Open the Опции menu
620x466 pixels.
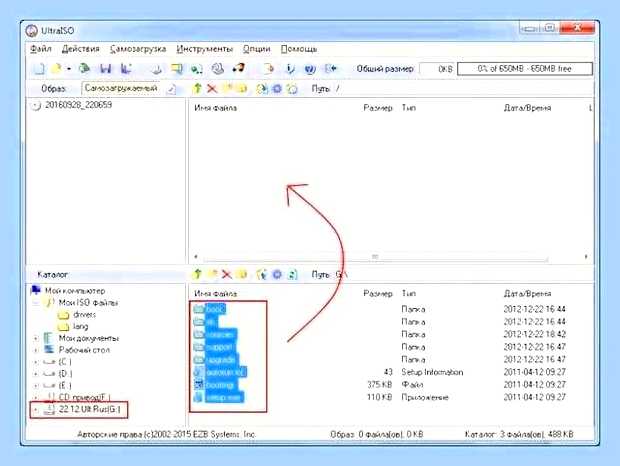coord(256,49)
